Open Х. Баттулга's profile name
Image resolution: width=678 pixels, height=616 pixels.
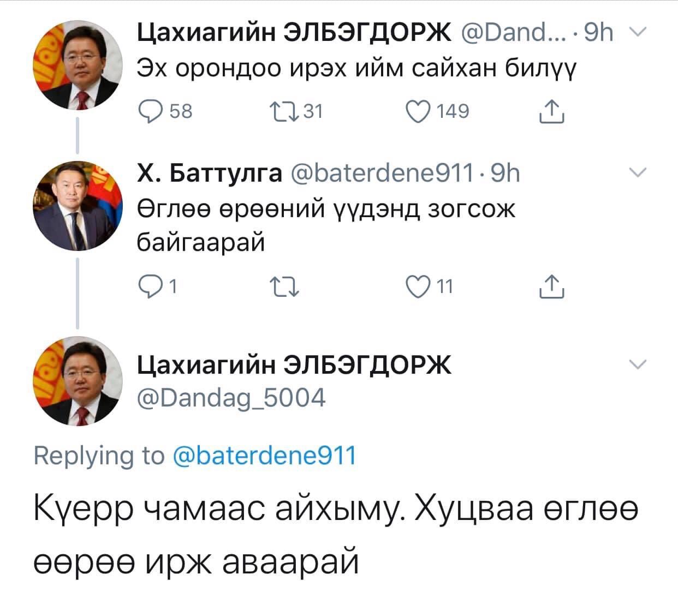[209, 174]
